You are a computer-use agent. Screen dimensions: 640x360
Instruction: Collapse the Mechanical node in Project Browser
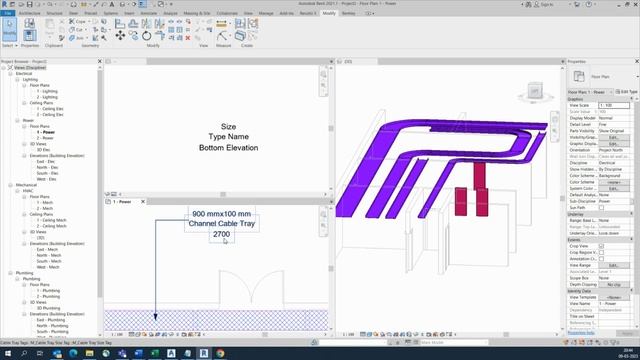(11, 185)
